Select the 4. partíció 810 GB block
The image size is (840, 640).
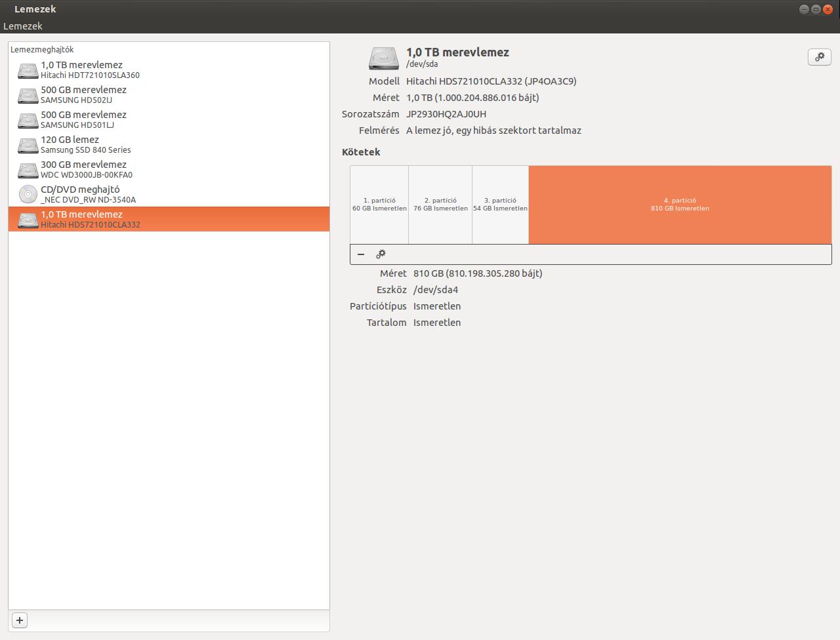click(680, 205)
